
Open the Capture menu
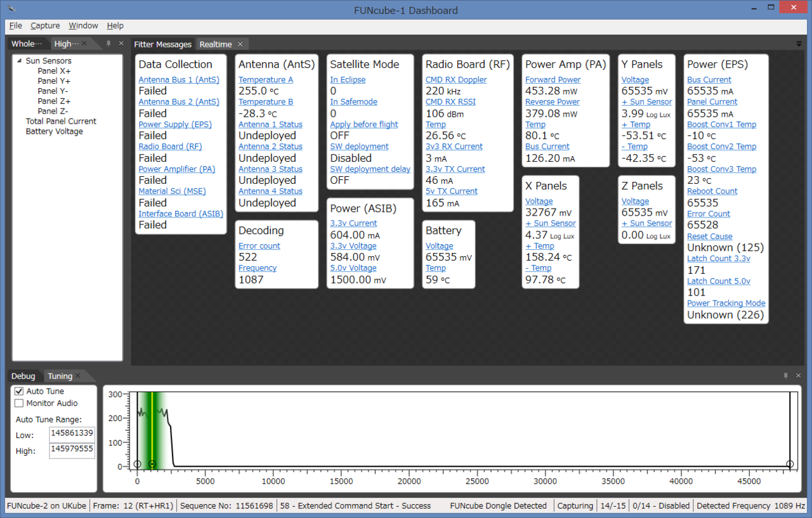click(x=45, y=25)
